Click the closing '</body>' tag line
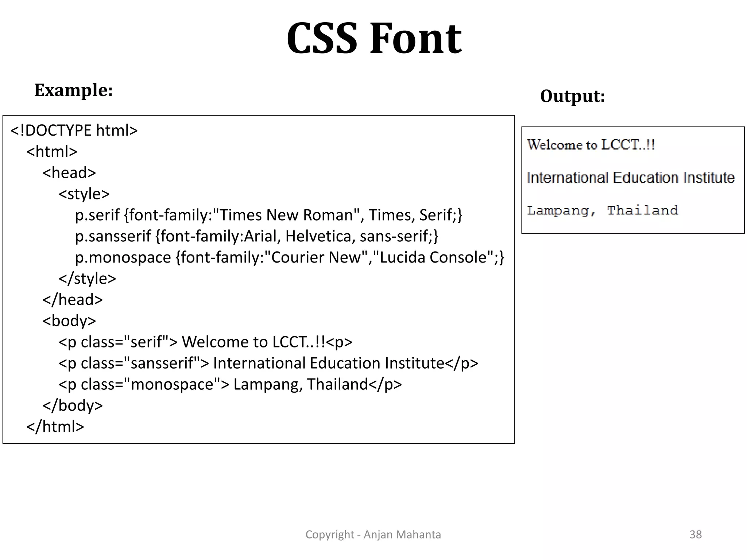The width and height of the screenshot is (747, 560). coord(73,405)
